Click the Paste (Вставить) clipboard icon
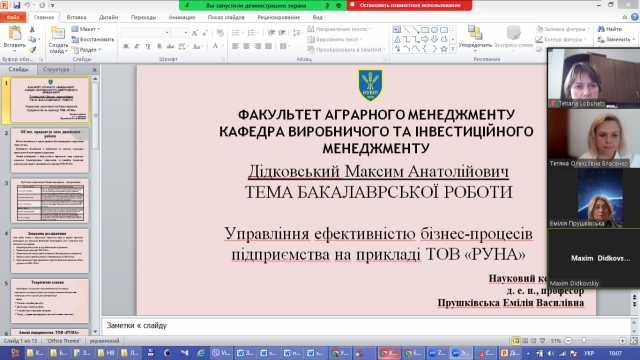 (x=15, y=33)
